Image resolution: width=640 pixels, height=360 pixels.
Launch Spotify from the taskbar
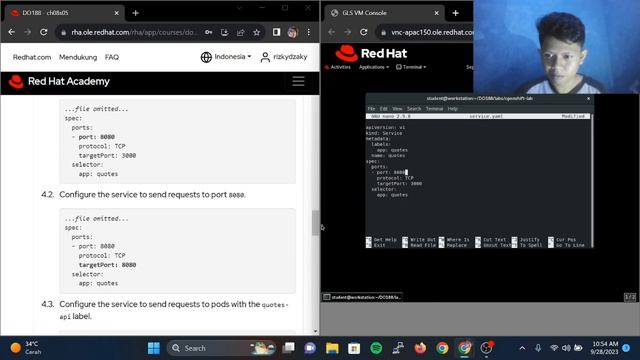pyautogui.click(x=376, y=348)
